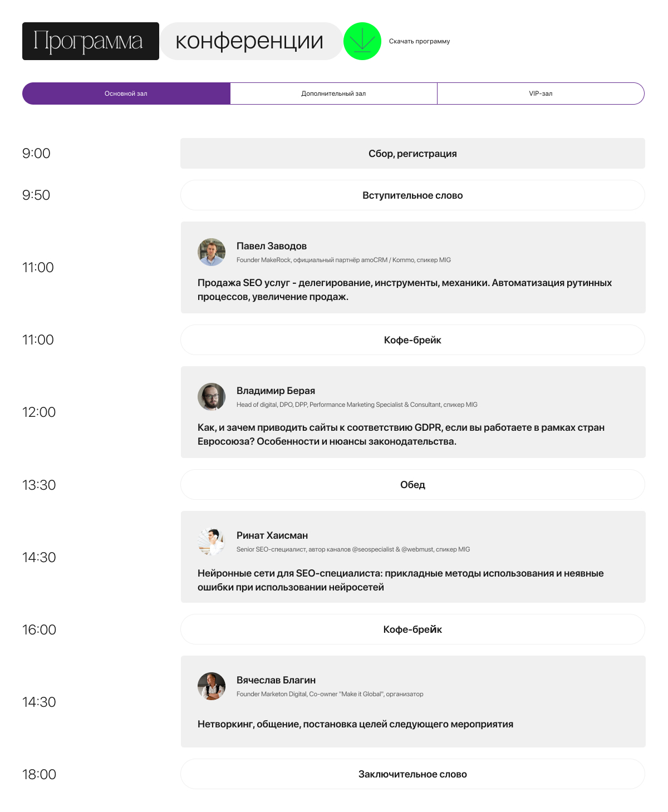Open the Сбор, регистрация schedule block
This screenshot has height=812, width=668.
pos(412,154)
